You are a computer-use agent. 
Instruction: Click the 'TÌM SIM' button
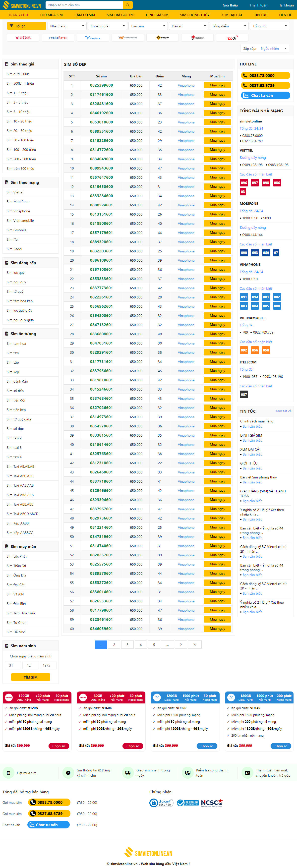(x=31, y=677)
